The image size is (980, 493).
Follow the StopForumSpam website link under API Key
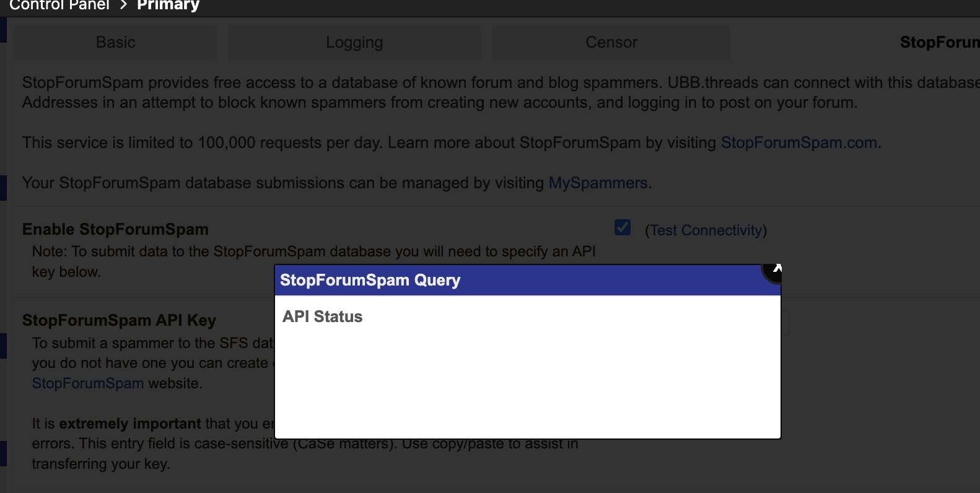[88, 383]
